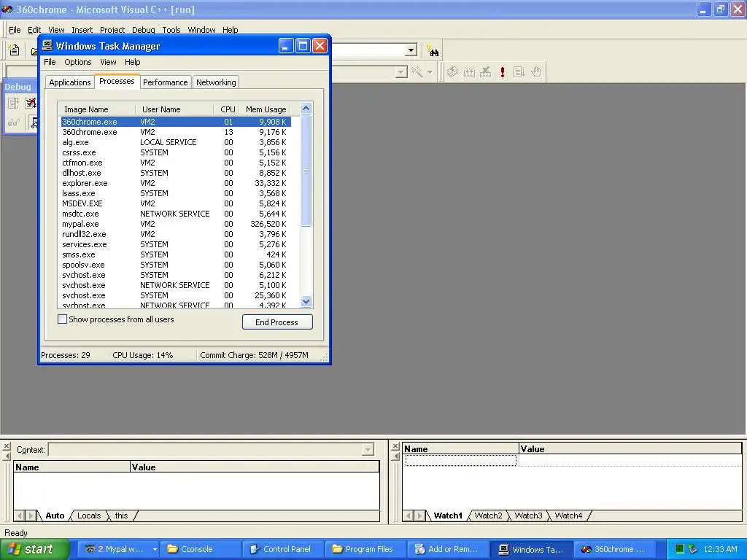747x560 pixels.
Task: Expand the Mypal windows taskbar group arrow
Action: [x=155, y=549]
